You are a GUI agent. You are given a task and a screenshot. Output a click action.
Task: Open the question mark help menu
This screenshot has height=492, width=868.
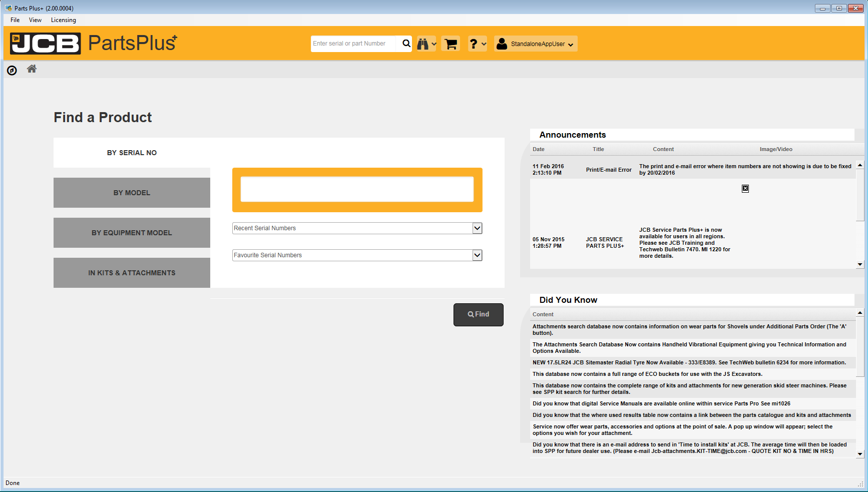pos(477,44)
